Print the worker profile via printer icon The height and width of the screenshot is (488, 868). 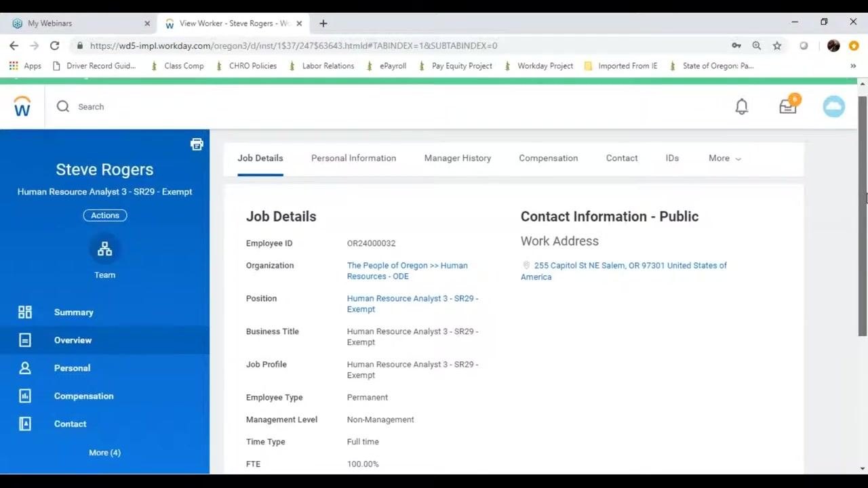197,144
